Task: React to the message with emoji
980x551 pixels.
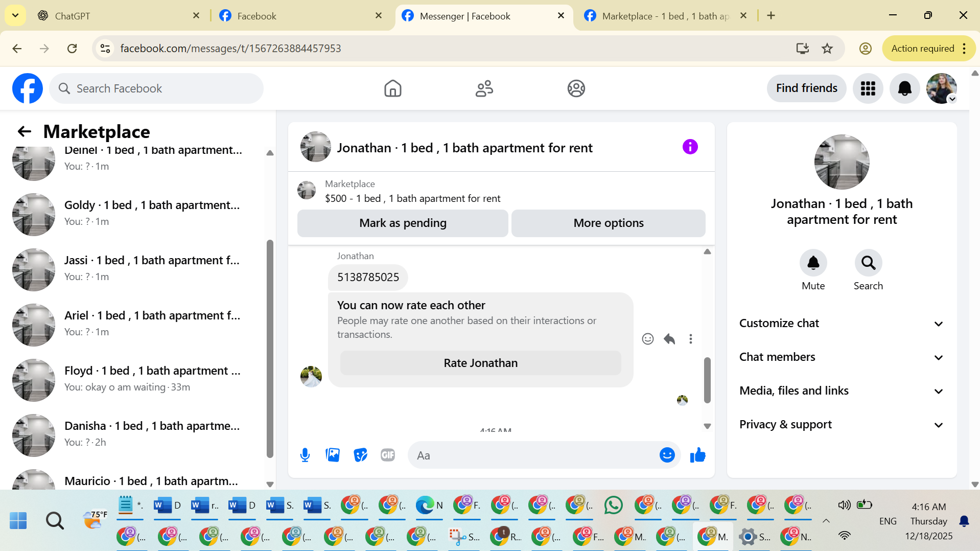Action: 647,339
